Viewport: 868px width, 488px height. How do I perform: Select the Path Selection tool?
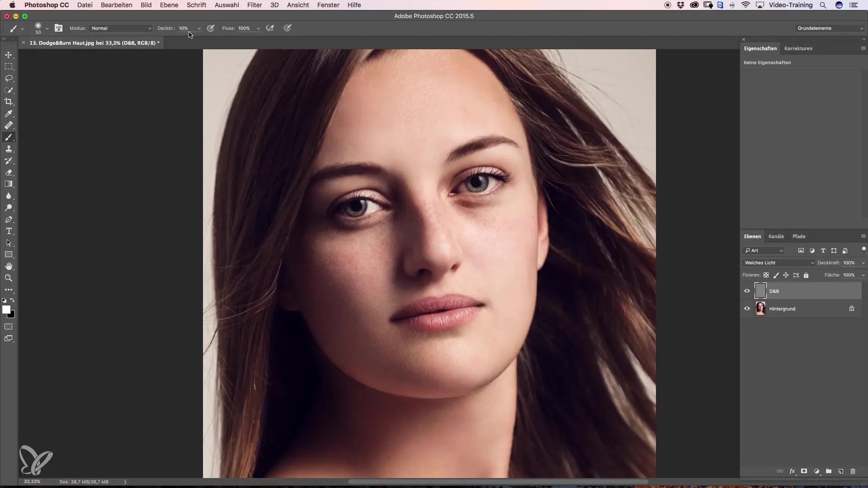pos(9,243)
